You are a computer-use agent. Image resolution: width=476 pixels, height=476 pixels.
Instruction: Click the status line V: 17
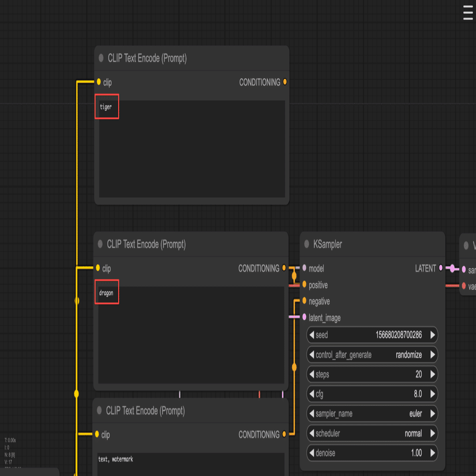[8, 462]
